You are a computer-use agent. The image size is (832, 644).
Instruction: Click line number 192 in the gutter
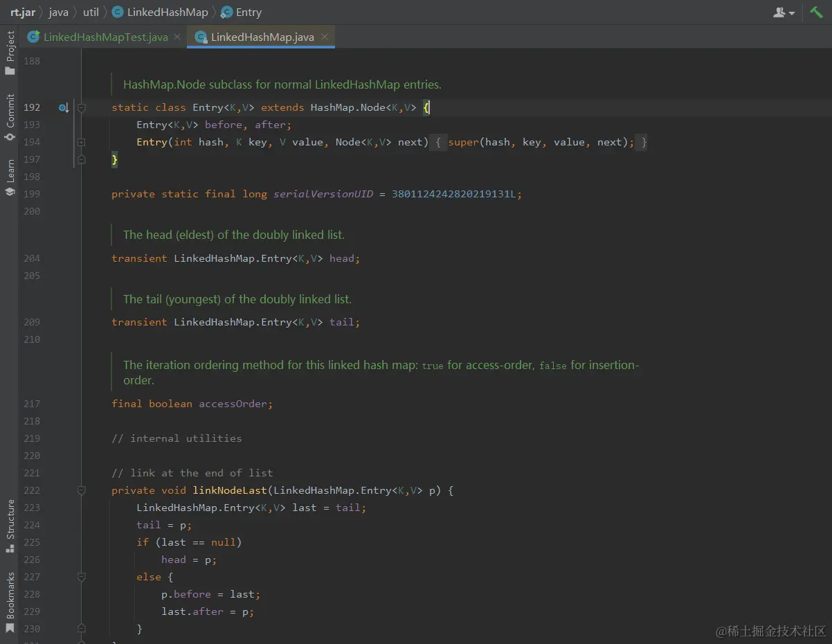pos(32,107)
